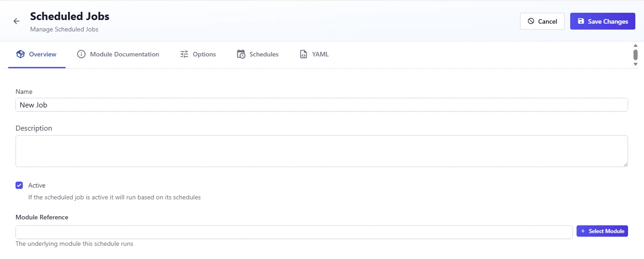Screen dimensions: 644x259
Task: Save changes to the scheduled job
Action: pos(603,21)
